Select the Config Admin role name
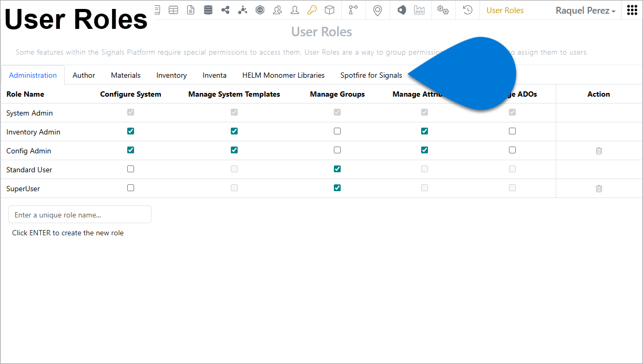 pos(29,151)
